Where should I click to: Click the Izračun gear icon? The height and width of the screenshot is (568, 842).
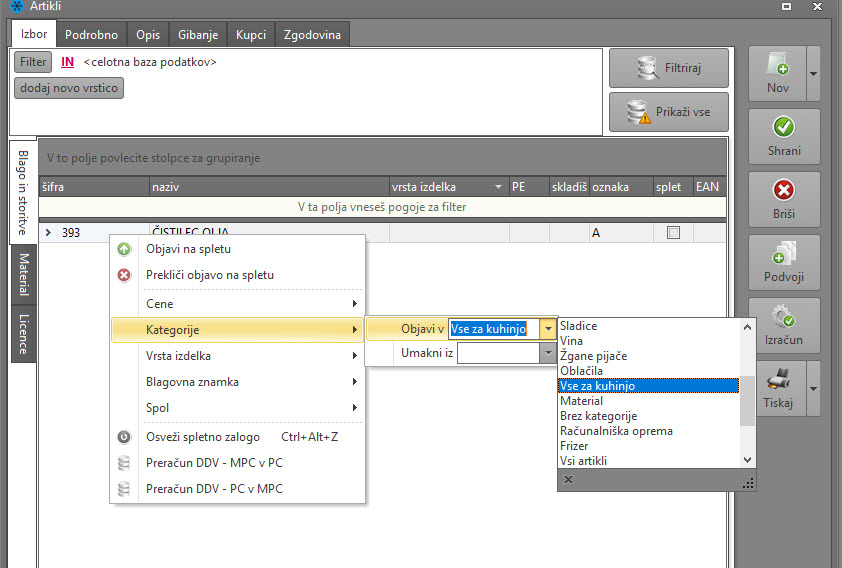[784, 316]
